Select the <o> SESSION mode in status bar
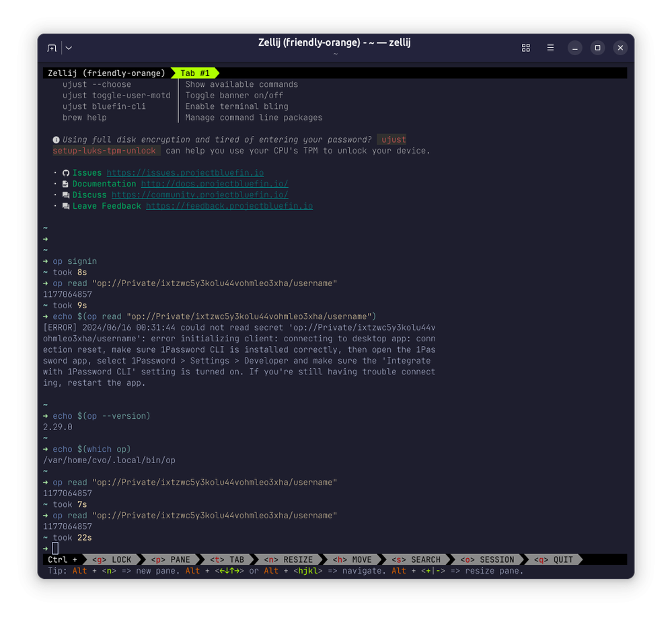Viewport: 672px width, 620px height. (487, 559)
